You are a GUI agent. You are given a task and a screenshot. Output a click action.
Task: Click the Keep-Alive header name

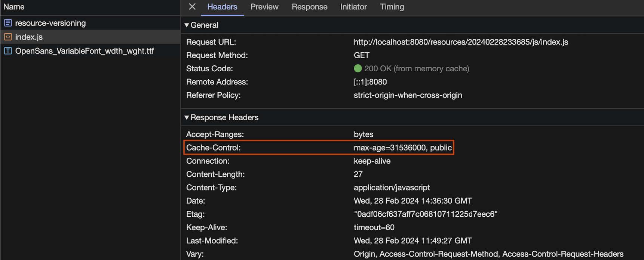click(x=206, y=227)
